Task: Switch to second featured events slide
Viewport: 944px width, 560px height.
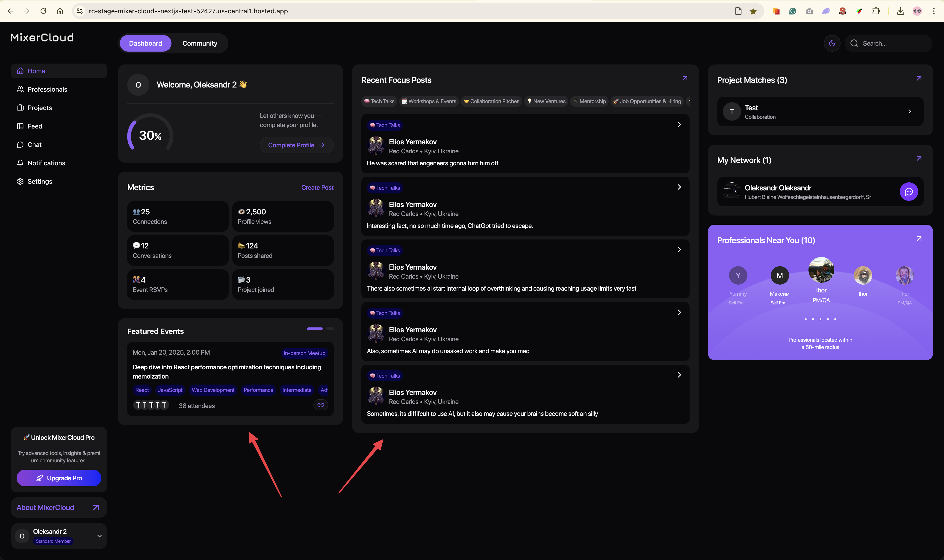Action: point(330,329)
